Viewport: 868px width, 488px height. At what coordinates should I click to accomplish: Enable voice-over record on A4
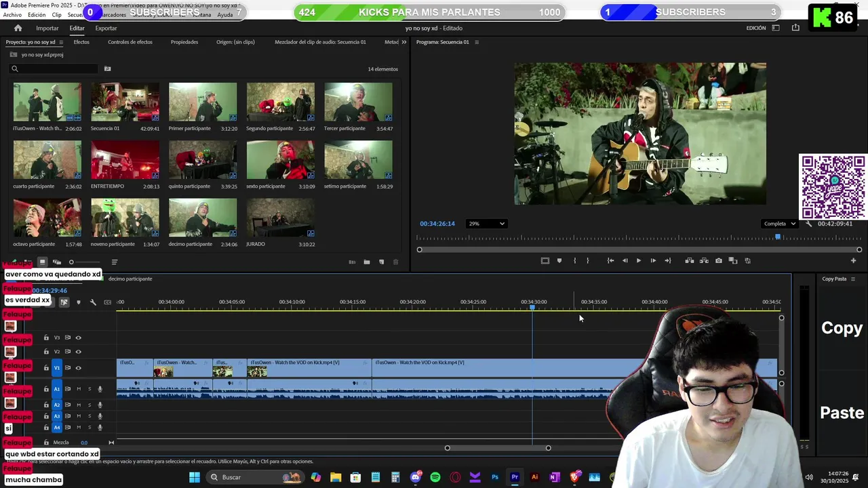point(100,428)
